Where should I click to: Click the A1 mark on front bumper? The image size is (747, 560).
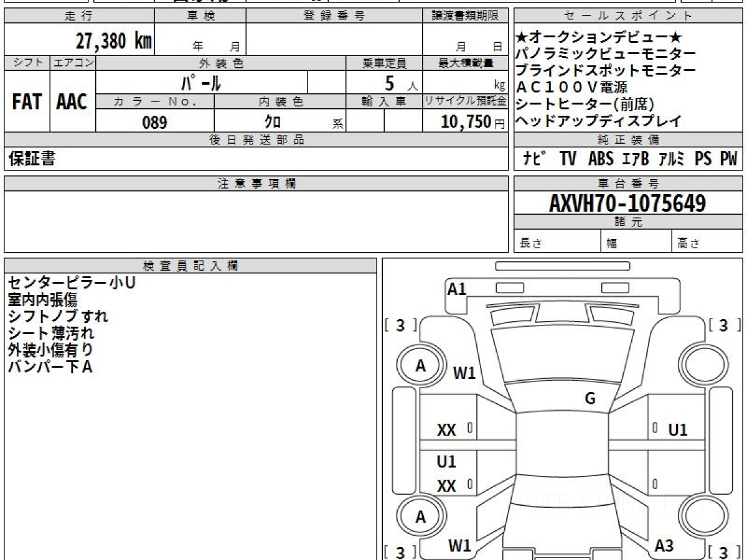(x=457, y=289)
